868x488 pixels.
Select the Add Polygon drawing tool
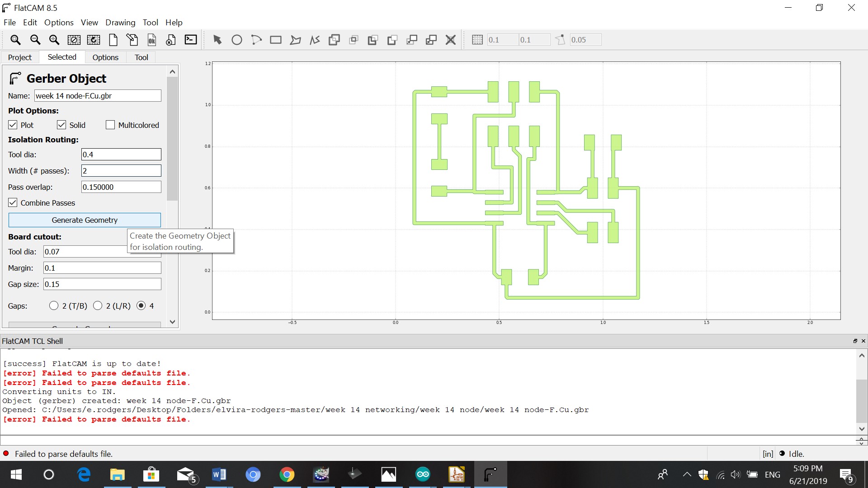point(295,40)
